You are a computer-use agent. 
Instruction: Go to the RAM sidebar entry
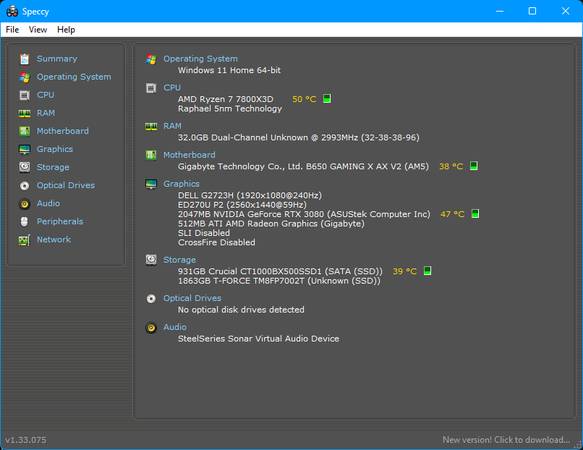[x=45, y=113]
